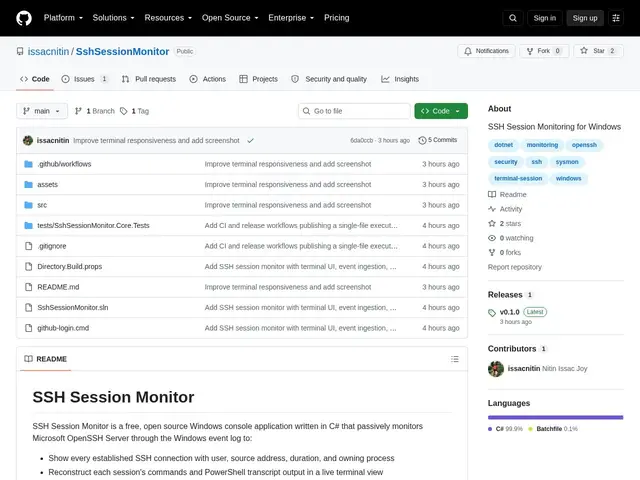This screenshot has height=480, width=640.
Task: Click the Notifications bell button
Action: (486, 51)
